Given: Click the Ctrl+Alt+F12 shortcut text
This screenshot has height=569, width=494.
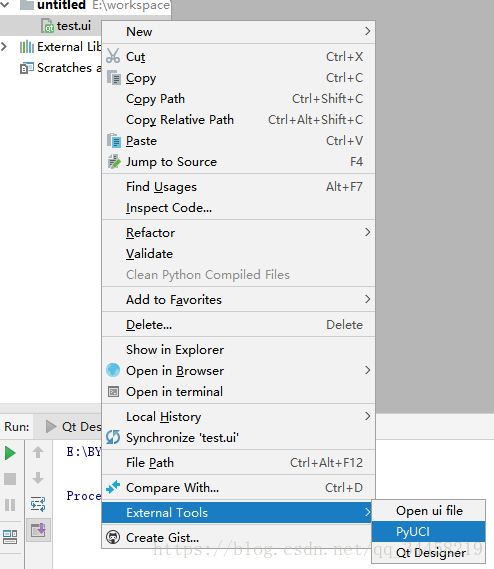Looking at the screenshot, I should 326,463.
